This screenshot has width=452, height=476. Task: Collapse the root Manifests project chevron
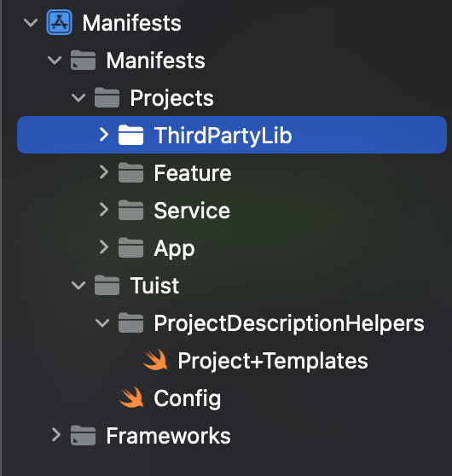(31, 23)
